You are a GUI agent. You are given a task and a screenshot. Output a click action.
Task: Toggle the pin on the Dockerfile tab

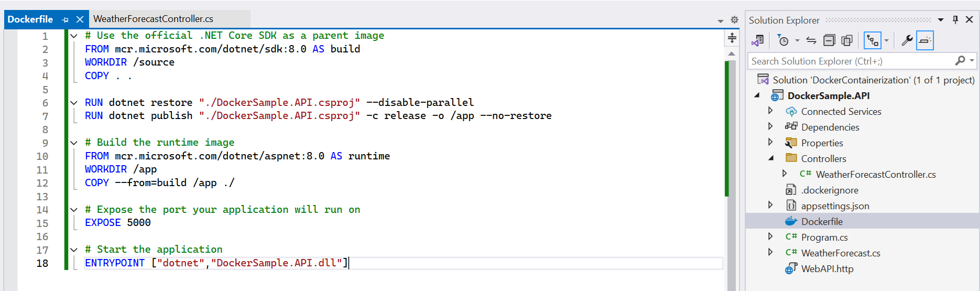pos(65,19)
